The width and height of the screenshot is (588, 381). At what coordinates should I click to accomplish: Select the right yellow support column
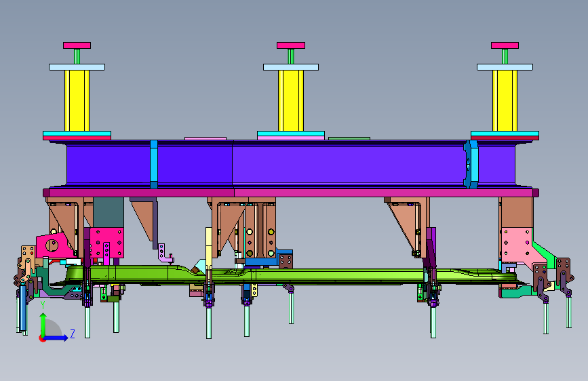click(505, 100)
